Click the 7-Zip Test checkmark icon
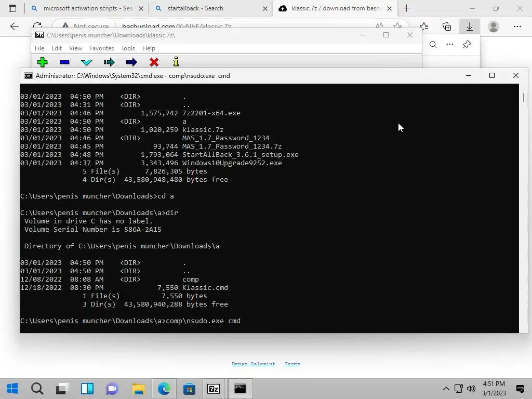Image resolution: width=532 pixels, height=399 pixels. tap(87, 62)
